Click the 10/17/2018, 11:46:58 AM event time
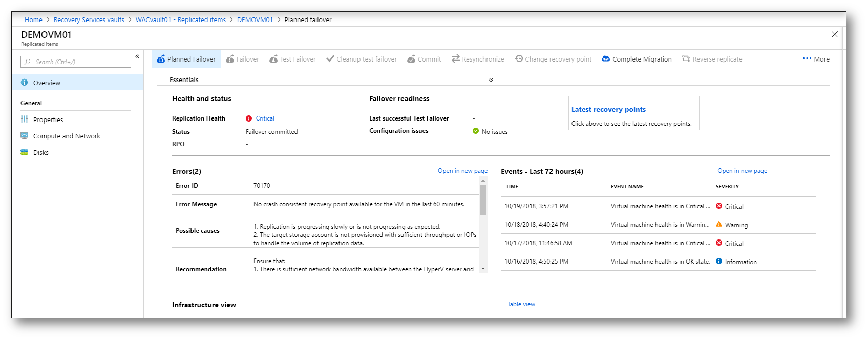This screenshot has width=868, height=340. point(538,243)
